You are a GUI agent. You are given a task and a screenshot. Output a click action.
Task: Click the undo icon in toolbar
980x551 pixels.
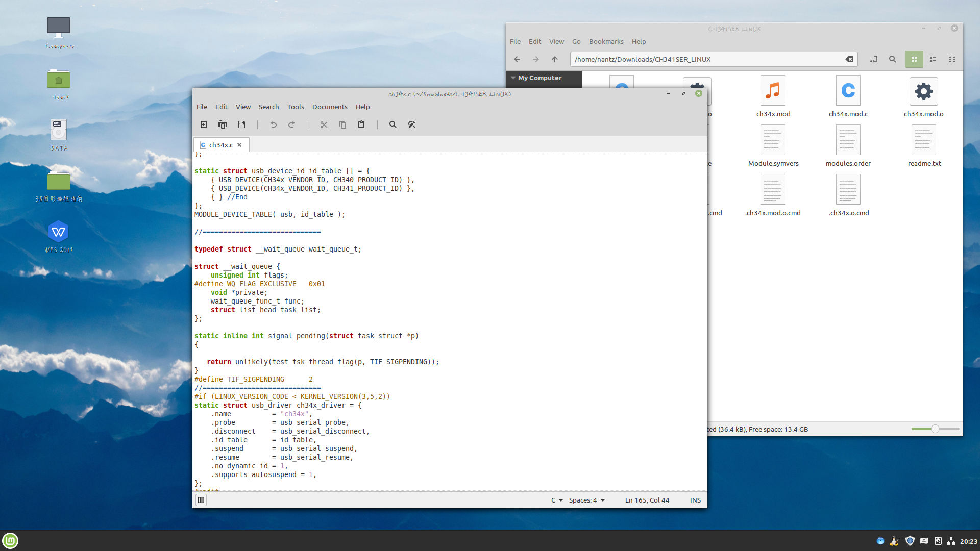tap(273, 124)
